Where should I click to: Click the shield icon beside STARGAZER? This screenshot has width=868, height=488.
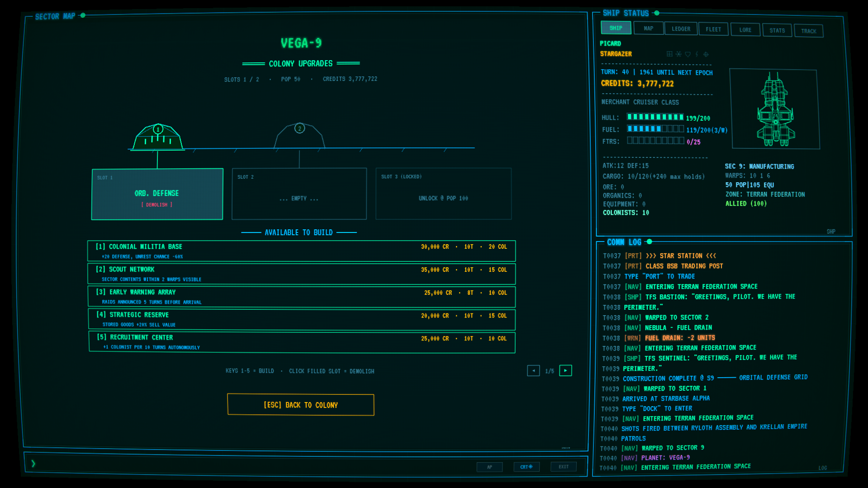click(688, 54)
